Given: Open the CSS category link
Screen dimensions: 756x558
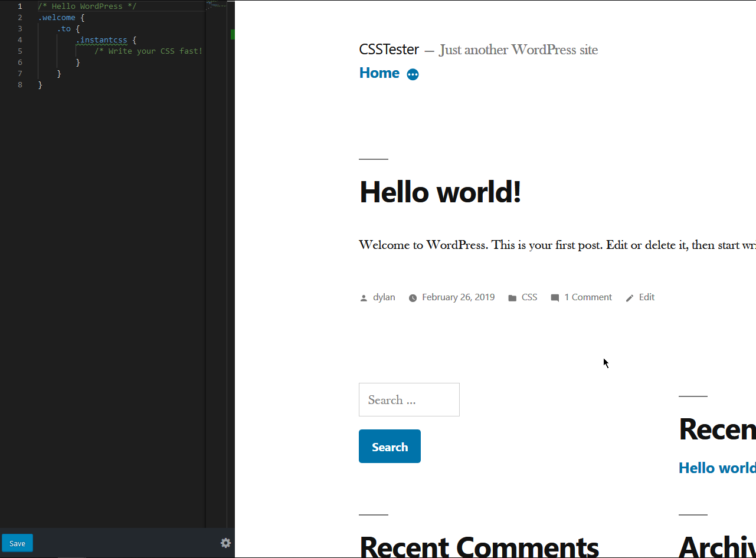Looking at the screenshot, I should (529, 297).
